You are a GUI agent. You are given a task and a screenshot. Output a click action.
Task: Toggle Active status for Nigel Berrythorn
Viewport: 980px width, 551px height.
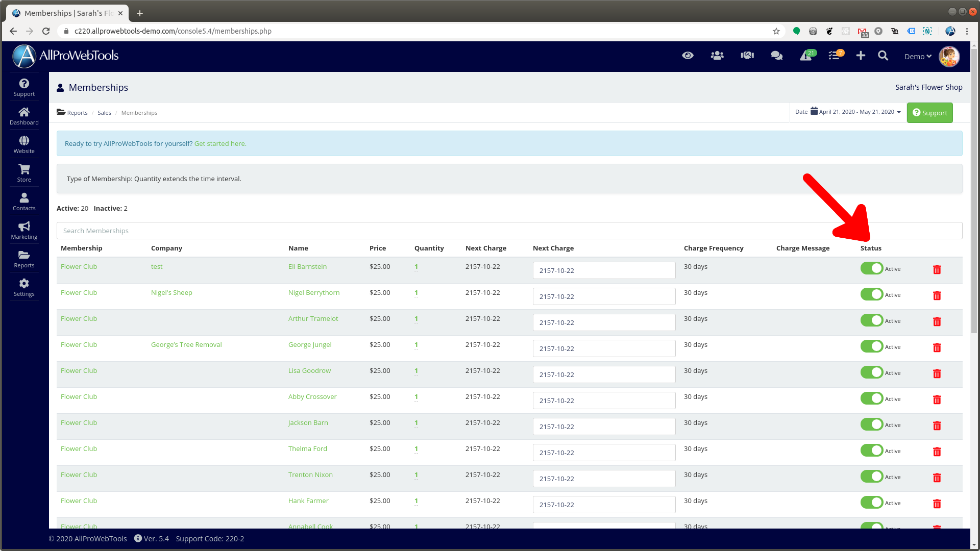tap(871, 294)
